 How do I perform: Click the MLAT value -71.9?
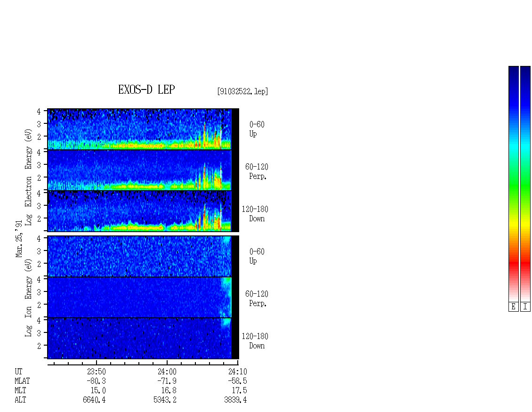coord(167,381)
